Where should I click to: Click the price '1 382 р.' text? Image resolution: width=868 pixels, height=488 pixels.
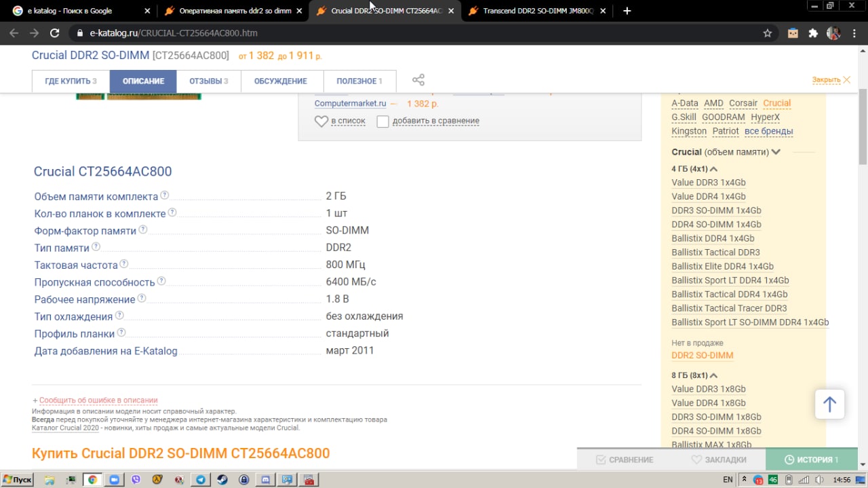pos(422,104)
